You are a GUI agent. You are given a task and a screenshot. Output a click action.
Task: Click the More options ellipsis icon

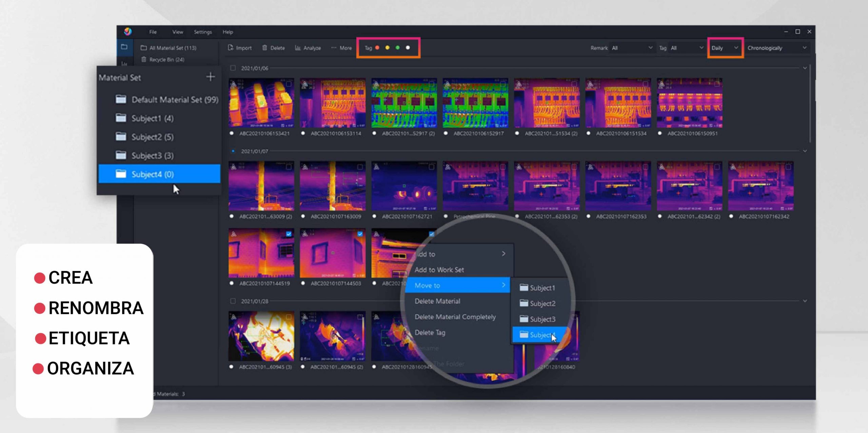(334, 48)
